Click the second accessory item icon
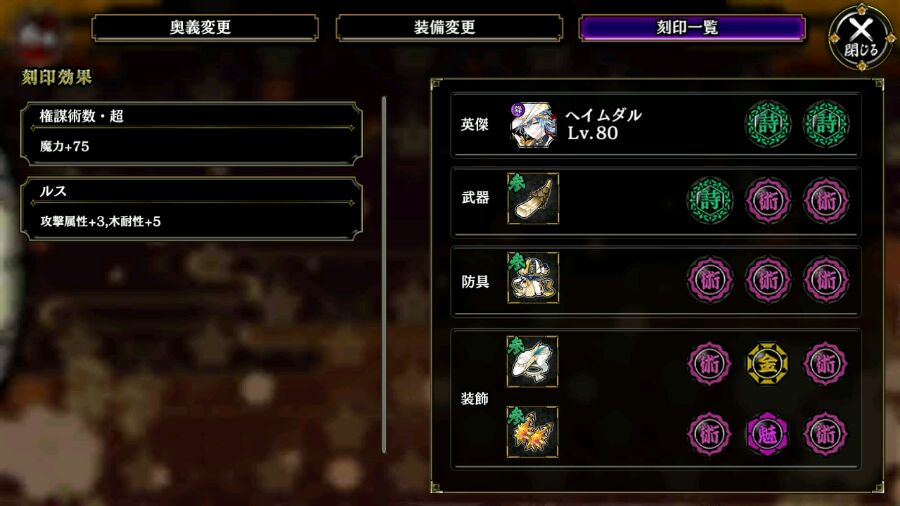900x506 pixels. [x=533, y=431]
